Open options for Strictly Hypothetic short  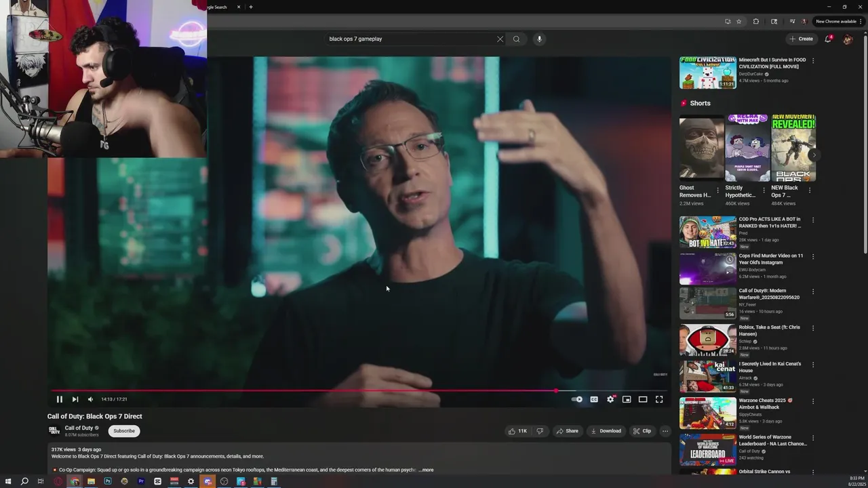click(x=764, y=190)
